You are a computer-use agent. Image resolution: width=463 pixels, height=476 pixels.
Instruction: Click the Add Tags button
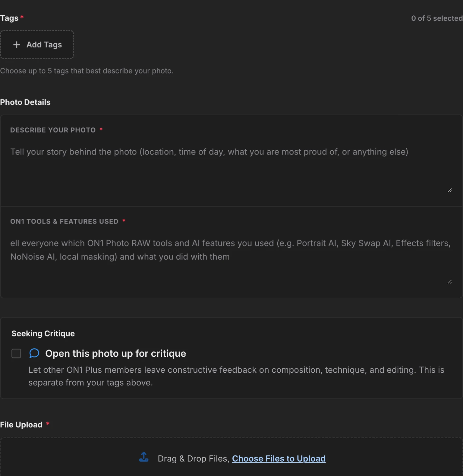click(37, 45)
